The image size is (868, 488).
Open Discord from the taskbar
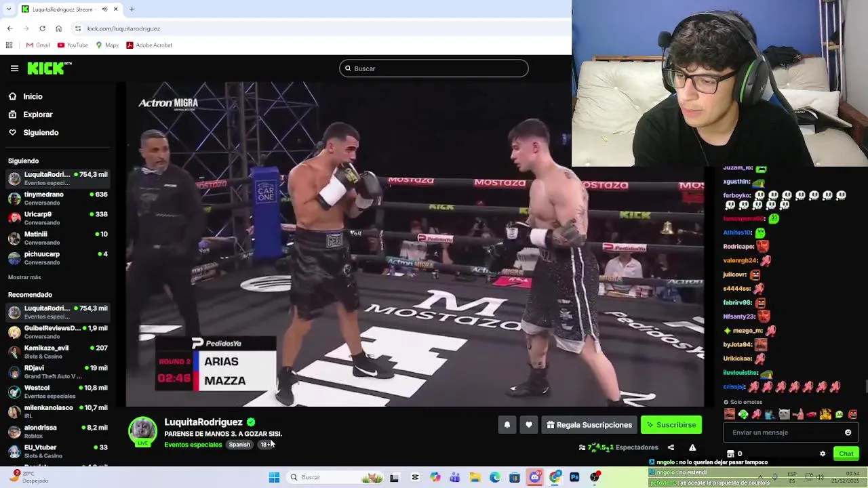tap(535, 477)
